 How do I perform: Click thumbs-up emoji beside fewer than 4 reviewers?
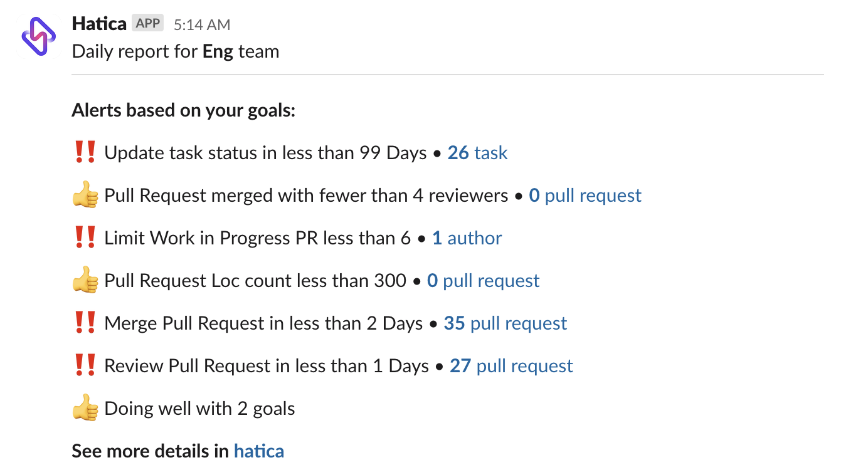coord(85,196)
